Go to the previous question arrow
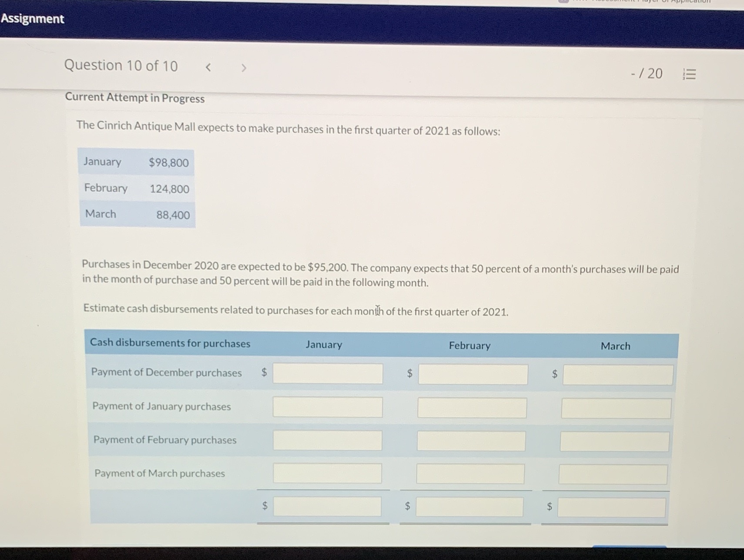 click(208, 67)
